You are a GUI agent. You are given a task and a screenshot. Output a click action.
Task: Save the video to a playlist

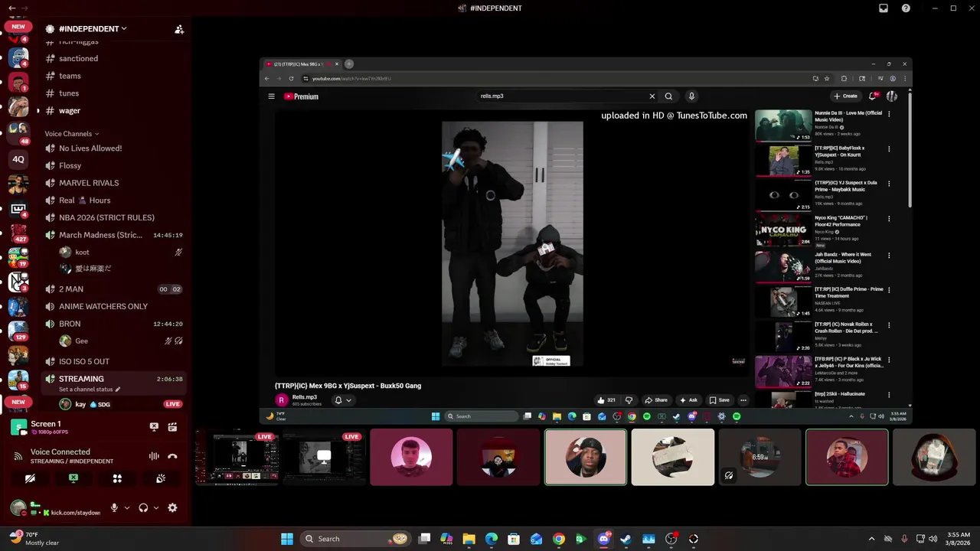tap(720, 400)
